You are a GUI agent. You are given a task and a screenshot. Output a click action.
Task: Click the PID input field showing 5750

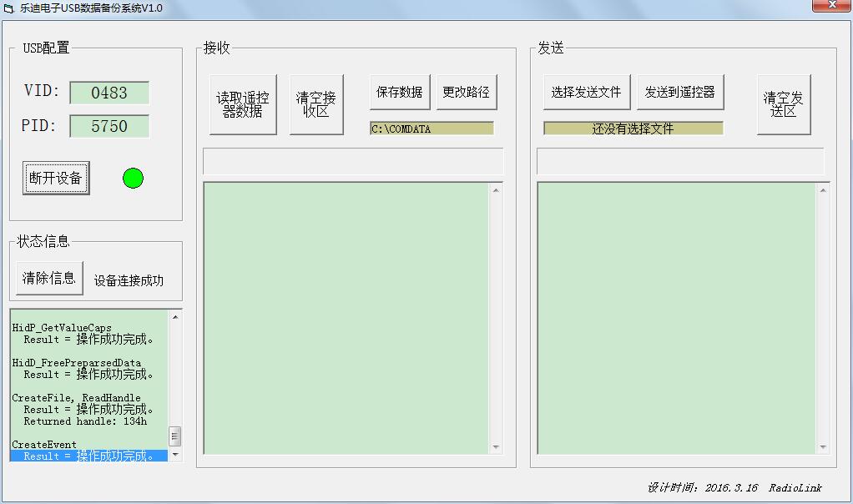coord(109,126)
